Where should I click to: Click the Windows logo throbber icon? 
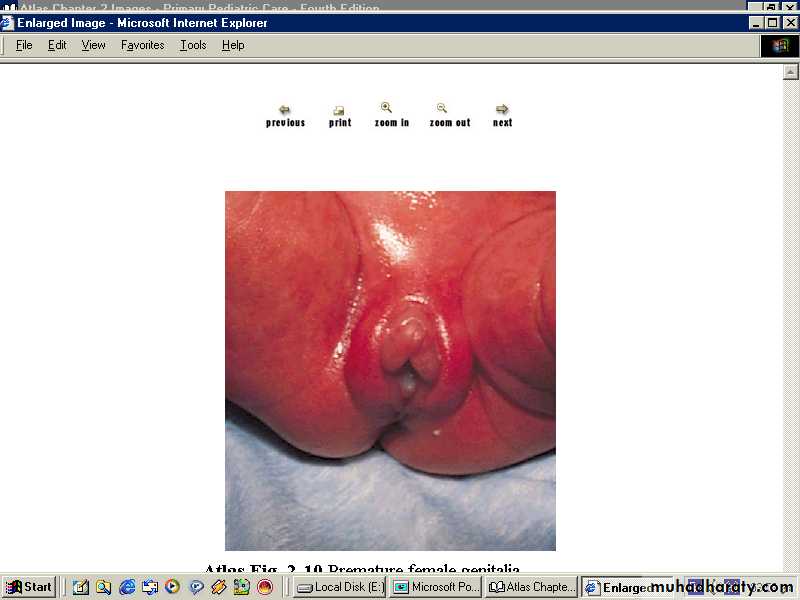[x=774, y=45]
